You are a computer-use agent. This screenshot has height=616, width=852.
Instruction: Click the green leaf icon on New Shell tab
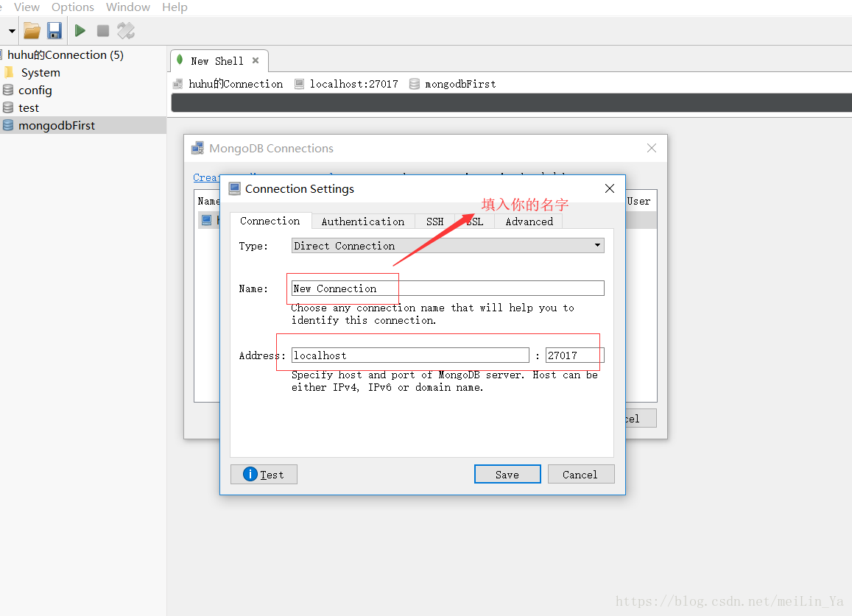[180, 60]
